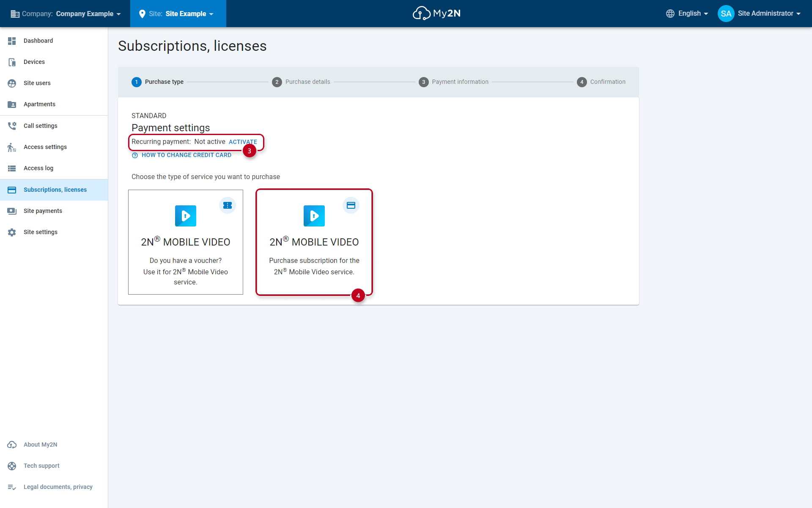
Task: Click step 4 Confirmation
Action: click(x=601, y=82)
